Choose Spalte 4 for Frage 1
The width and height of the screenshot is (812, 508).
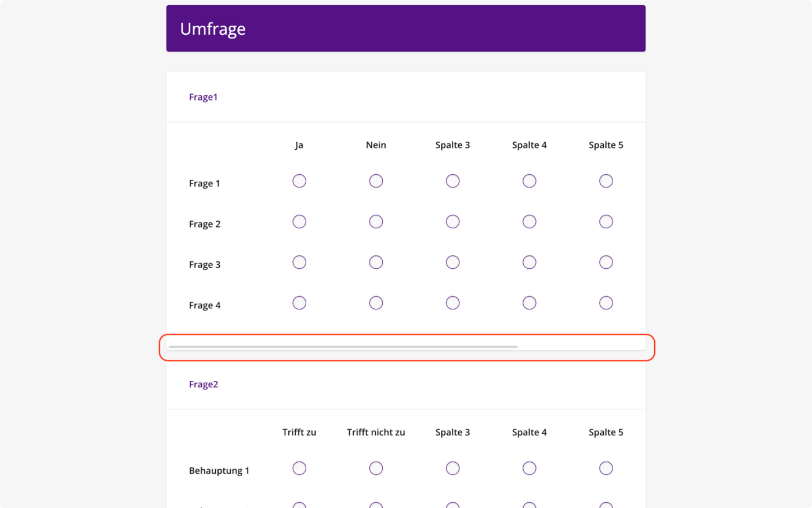click(x=529, y=181)
